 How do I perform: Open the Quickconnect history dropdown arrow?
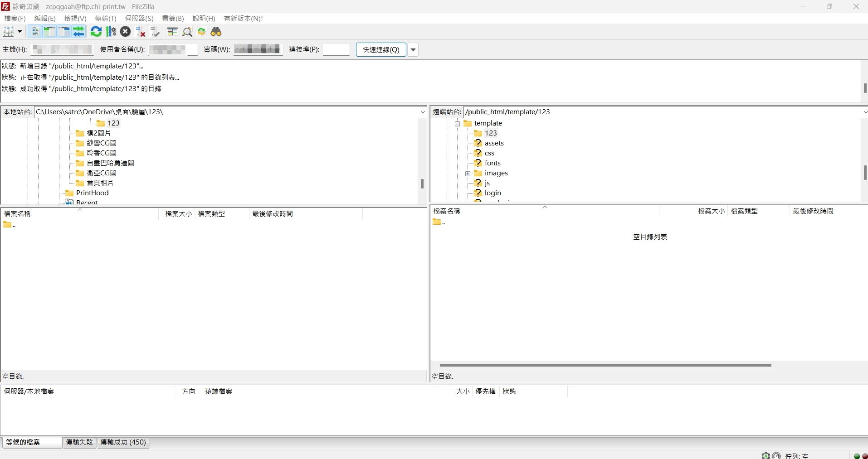[413, 50]
